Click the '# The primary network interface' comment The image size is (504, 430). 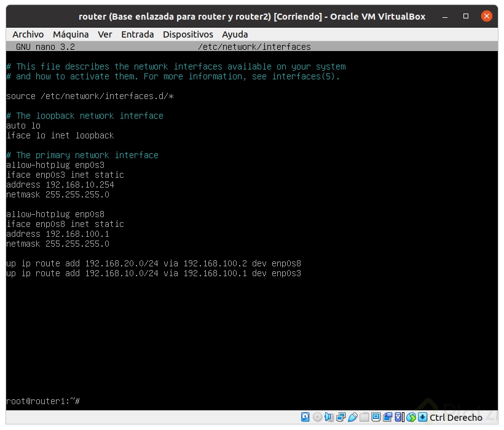click(x=82, y=155)
